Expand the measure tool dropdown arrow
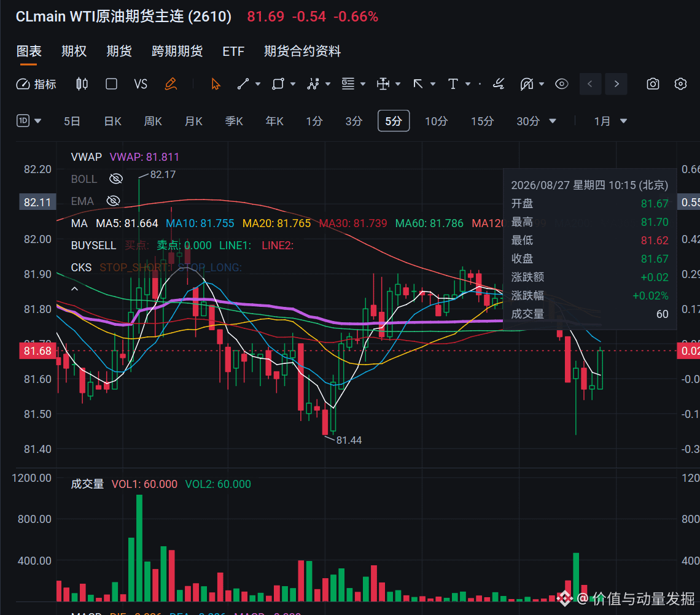The width and height of the screenshot is (700, 615). pyautogui.click(x=398, y=84)
